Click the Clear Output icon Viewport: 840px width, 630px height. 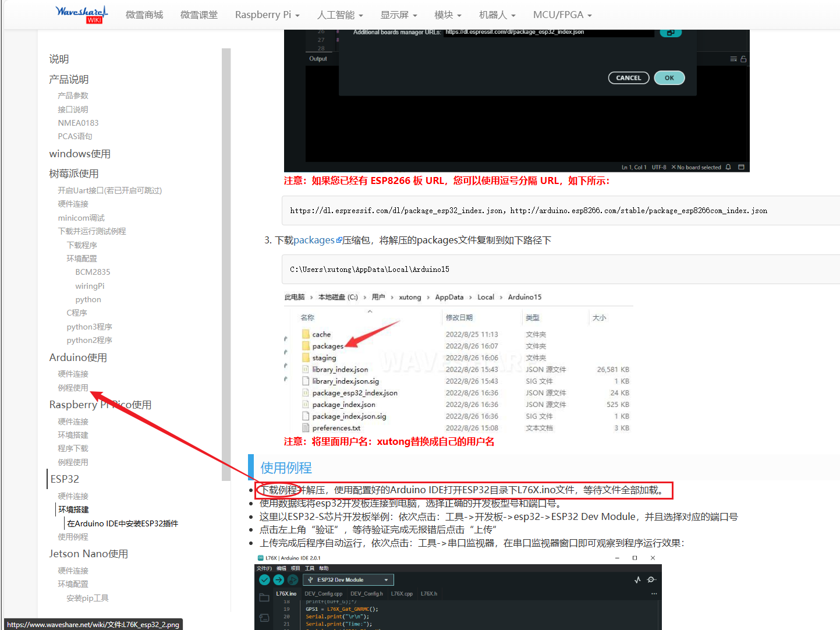pyautogui.click(x=733, y=59)
